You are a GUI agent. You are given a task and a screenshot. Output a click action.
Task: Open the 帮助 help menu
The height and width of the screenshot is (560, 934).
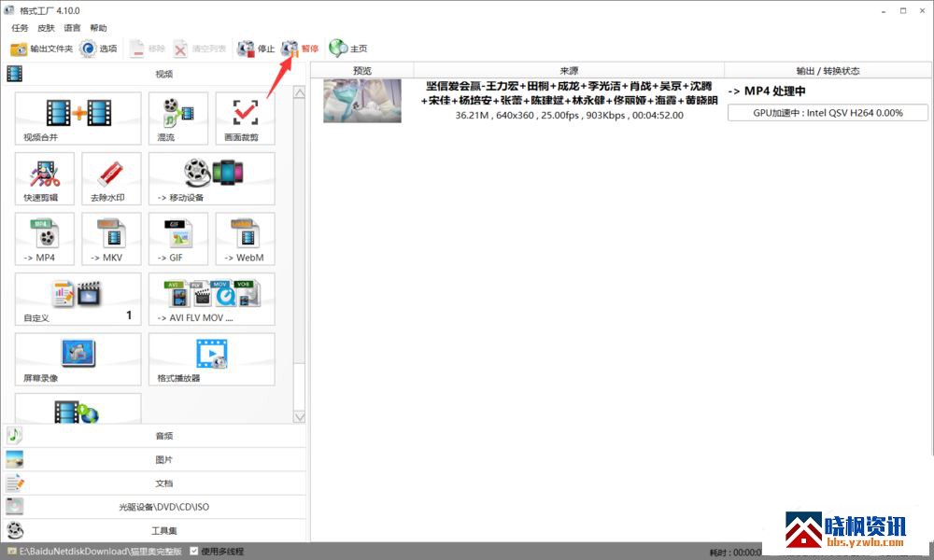(98, 28)
